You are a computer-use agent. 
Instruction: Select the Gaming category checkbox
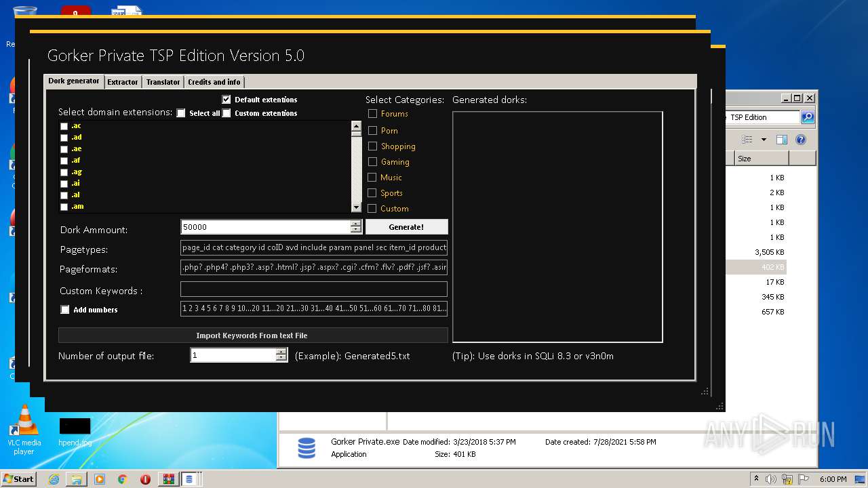pos(372,161)
